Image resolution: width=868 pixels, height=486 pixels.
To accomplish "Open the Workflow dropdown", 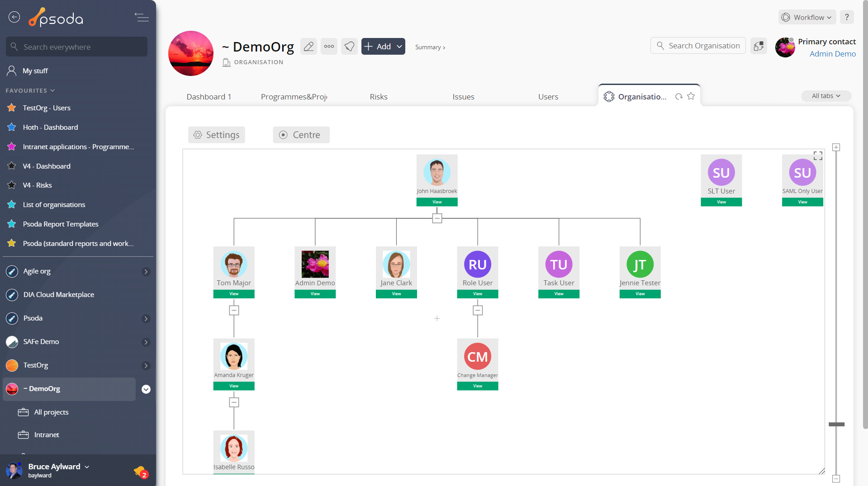I will pyautogui.click(x=807, y=17).
